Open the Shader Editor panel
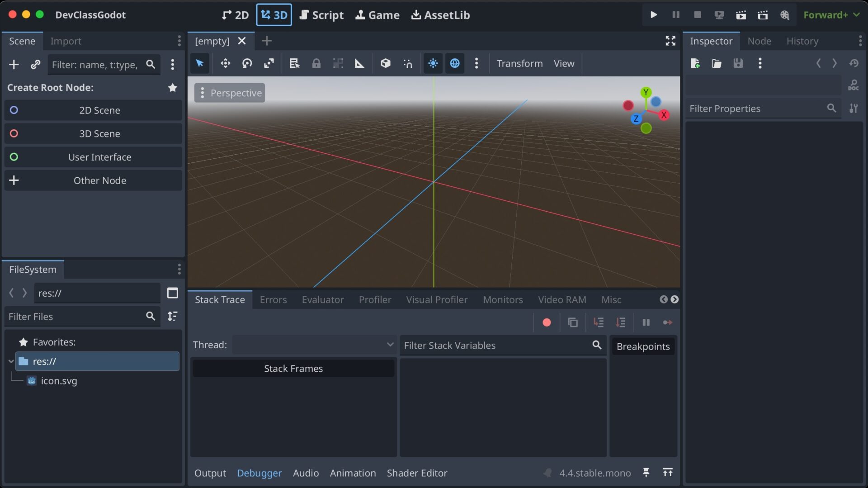Screen dimensions: 868x488 (x=417, y=473)
